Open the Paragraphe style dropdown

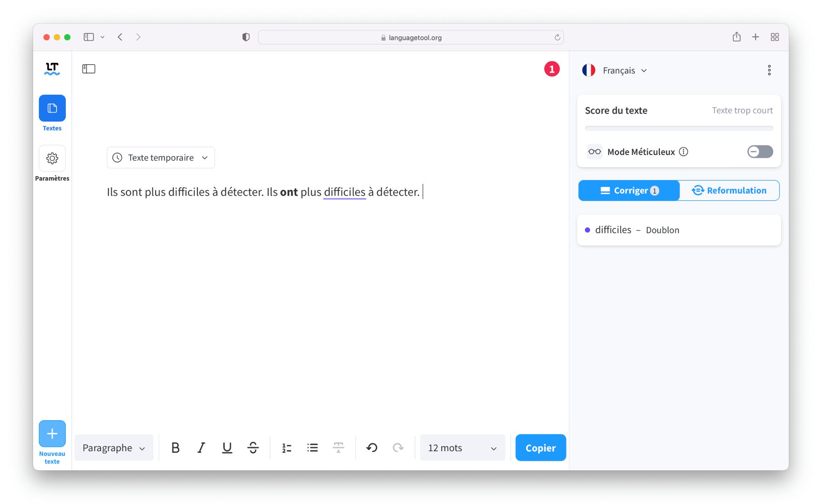(114, 448)
